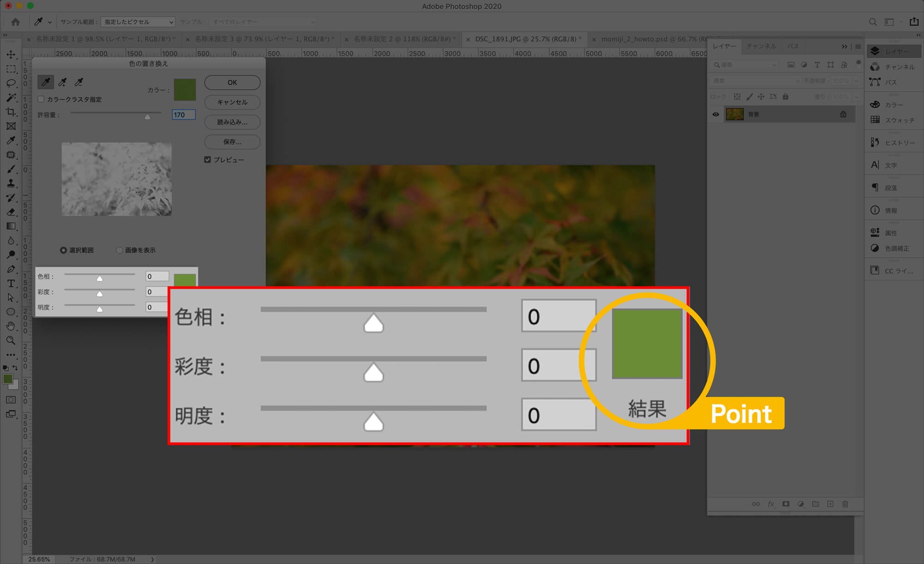This screenshot has width=924, height=564.
Task: Select the Crop tool
Action: click(x=11, y=112)
